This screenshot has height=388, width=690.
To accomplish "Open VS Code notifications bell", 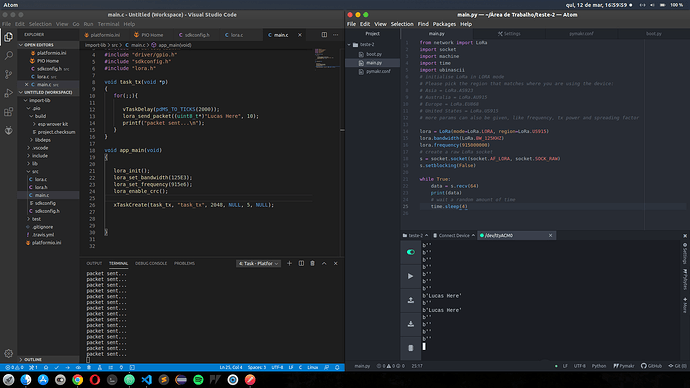I will [x=337, y=367].
